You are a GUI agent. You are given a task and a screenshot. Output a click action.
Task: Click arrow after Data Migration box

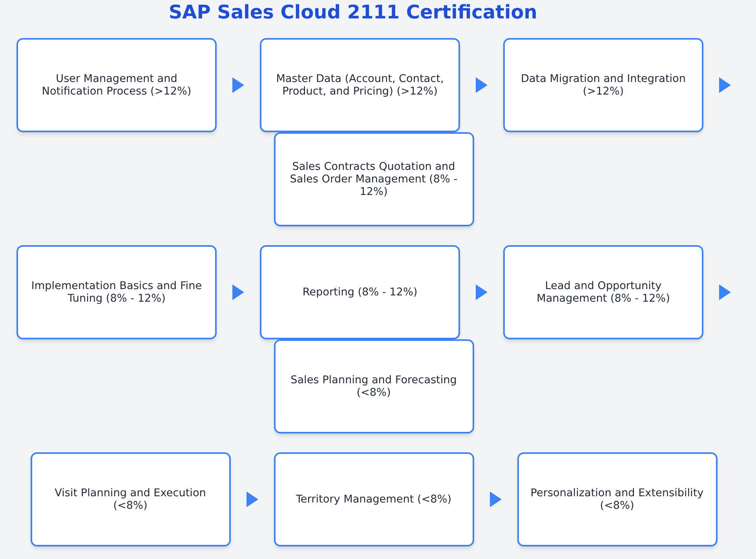click(724, 85)
